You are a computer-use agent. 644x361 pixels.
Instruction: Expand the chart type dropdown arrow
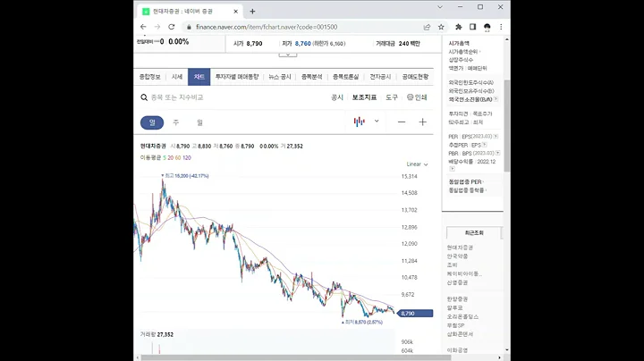[377, 121]
